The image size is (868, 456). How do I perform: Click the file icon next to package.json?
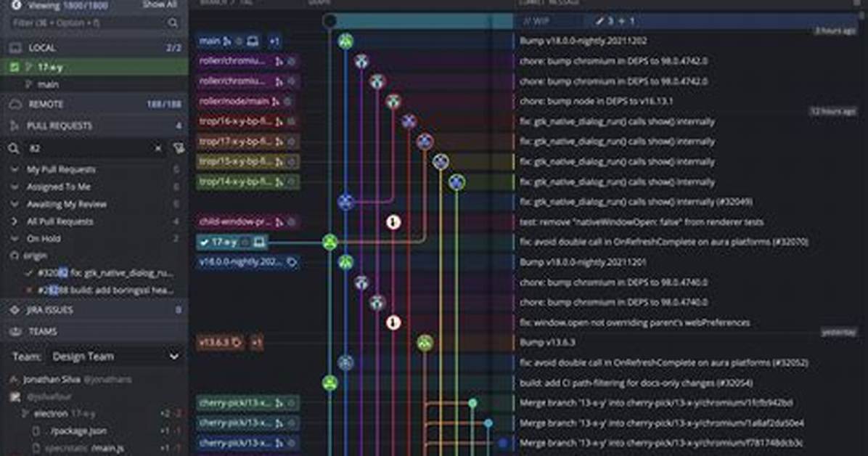click(x=36, y=431)
